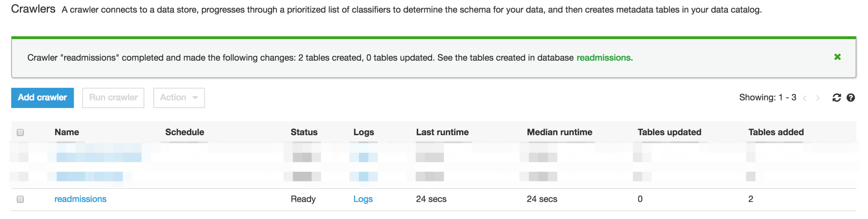Image resolution: width=868 pixels, height=219 pixels.
Task: Sort by the Last runtime column
Action: pos(442,132)
